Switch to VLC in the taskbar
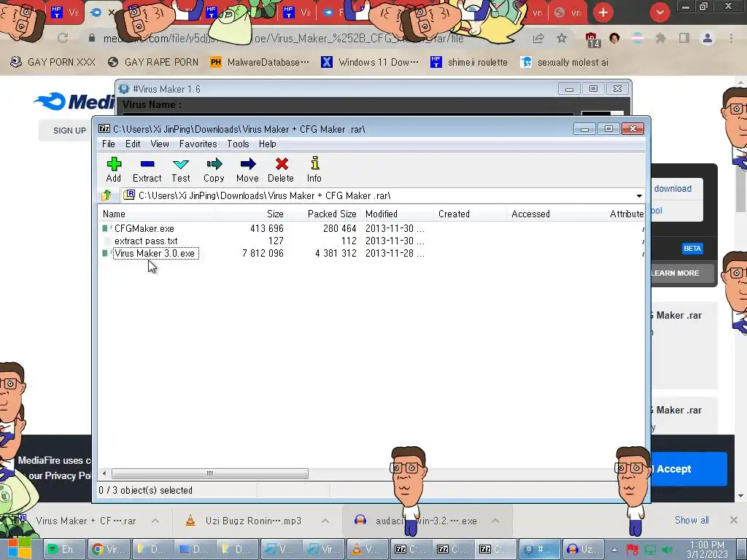 pyautogui.click(x=366, y=549)
